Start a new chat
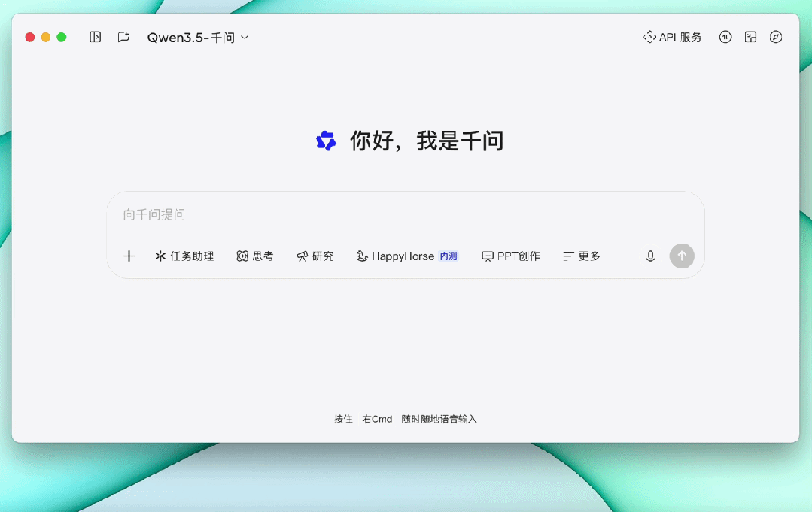Image resolution: width=812 pixels, height=512 pixels. (123, 38)
